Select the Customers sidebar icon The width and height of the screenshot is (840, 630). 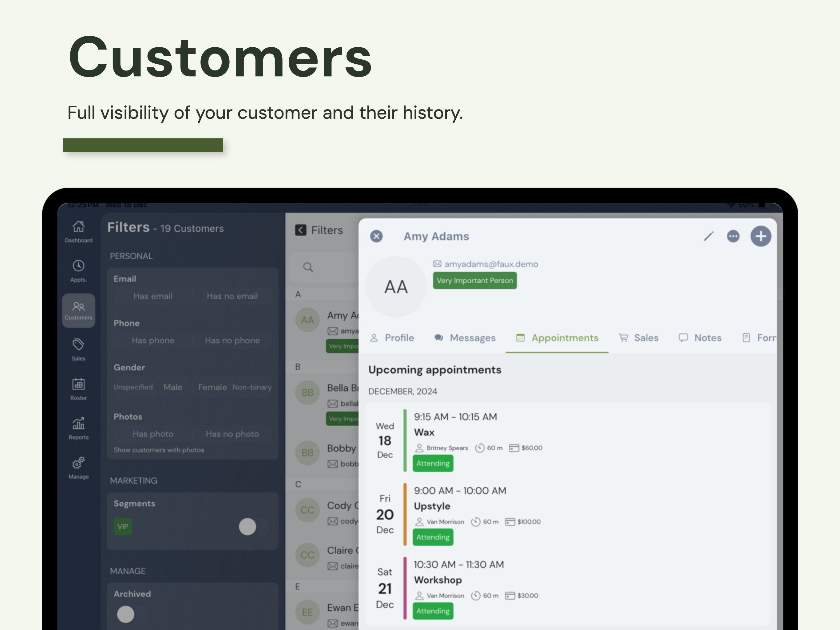[79, 310]
